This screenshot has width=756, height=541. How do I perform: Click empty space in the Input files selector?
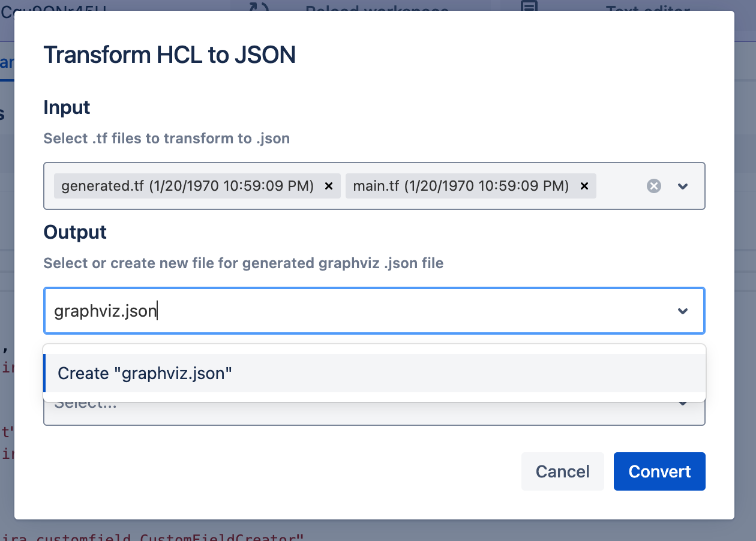pos(618,187)
